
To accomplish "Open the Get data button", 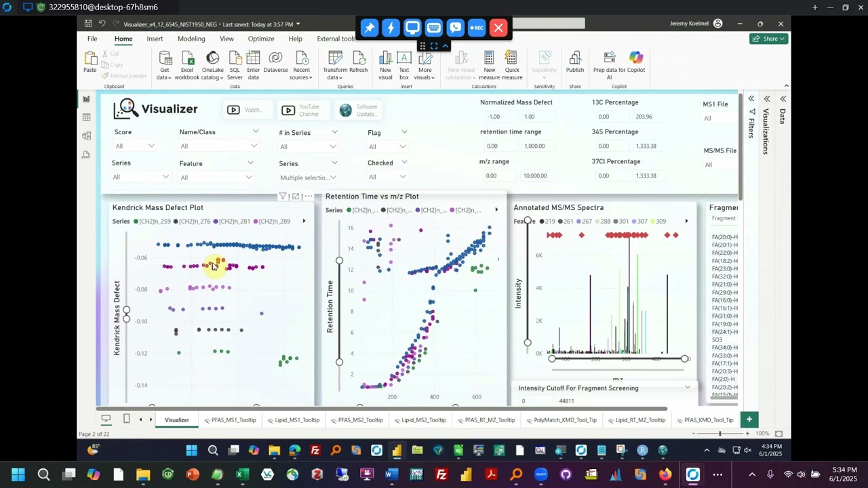I will (164, 65).
